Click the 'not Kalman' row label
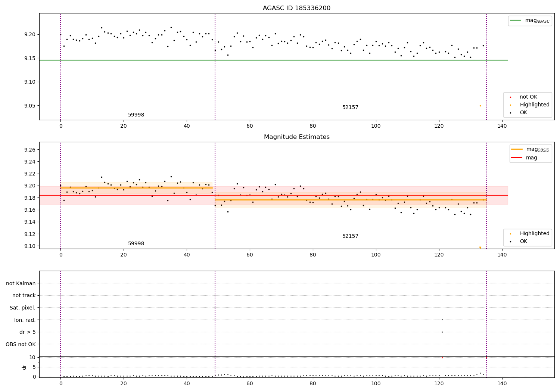 click(21, 284)
